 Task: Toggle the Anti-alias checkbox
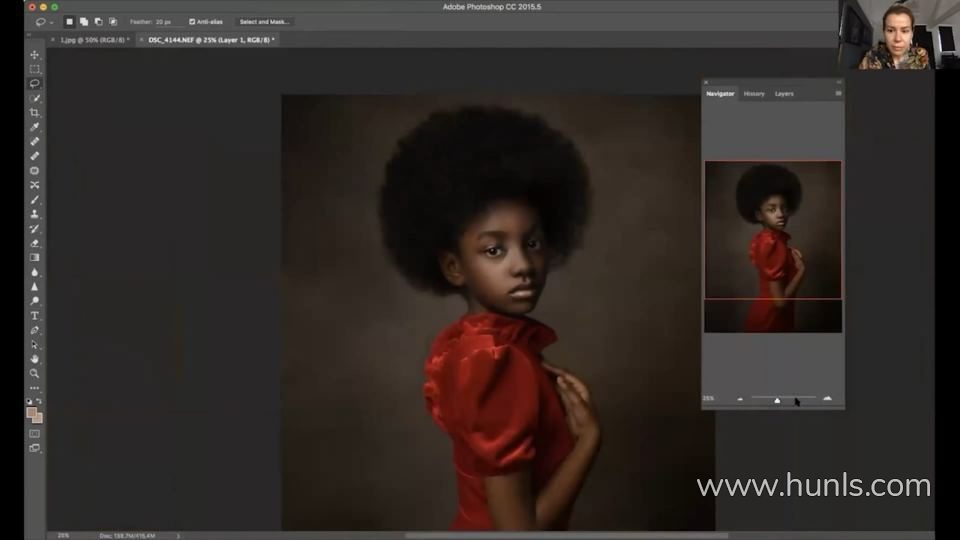[192, 21]
